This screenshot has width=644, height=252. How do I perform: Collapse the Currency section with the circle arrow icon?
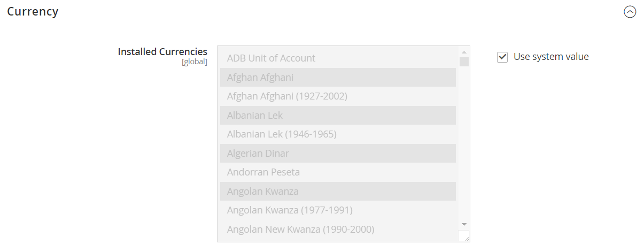tap(630, 12)
